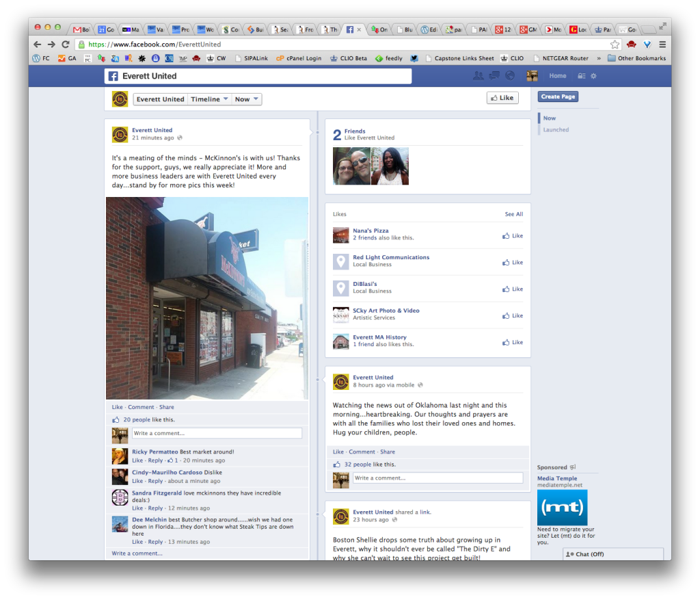Like DiBlasi's page
700x600 pixels.
coord(513,289)
